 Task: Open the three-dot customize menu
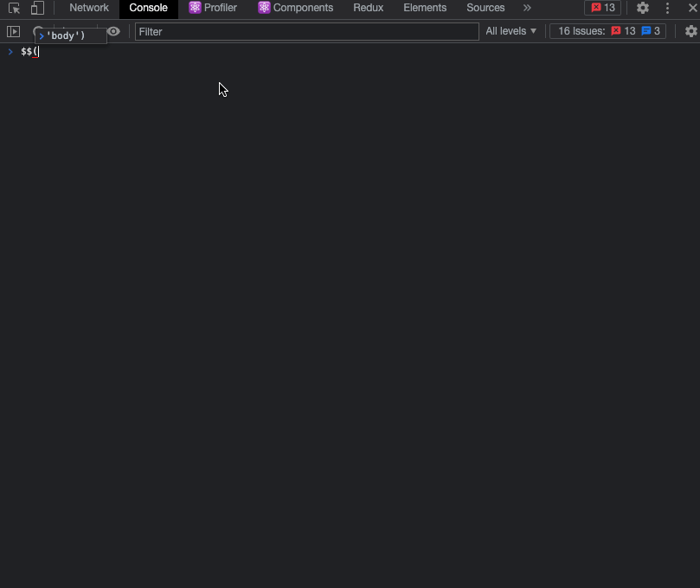(x=667, y=8)
